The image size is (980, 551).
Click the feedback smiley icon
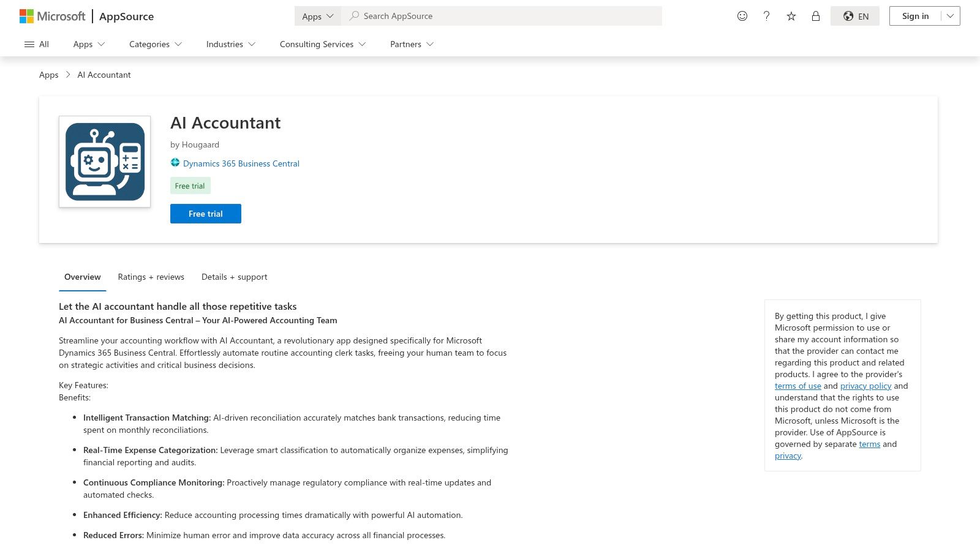coord(742,16)
